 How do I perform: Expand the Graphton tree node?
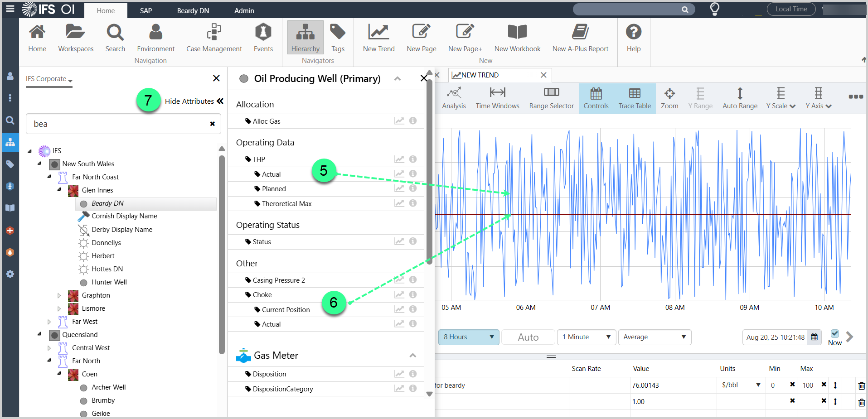pyautogui.click(x=59, y=295)
